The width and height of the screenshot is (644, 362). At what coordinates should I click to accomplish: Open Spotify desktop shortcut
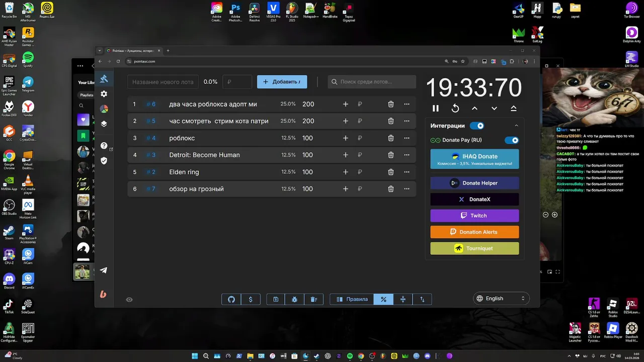click(28, 59)
